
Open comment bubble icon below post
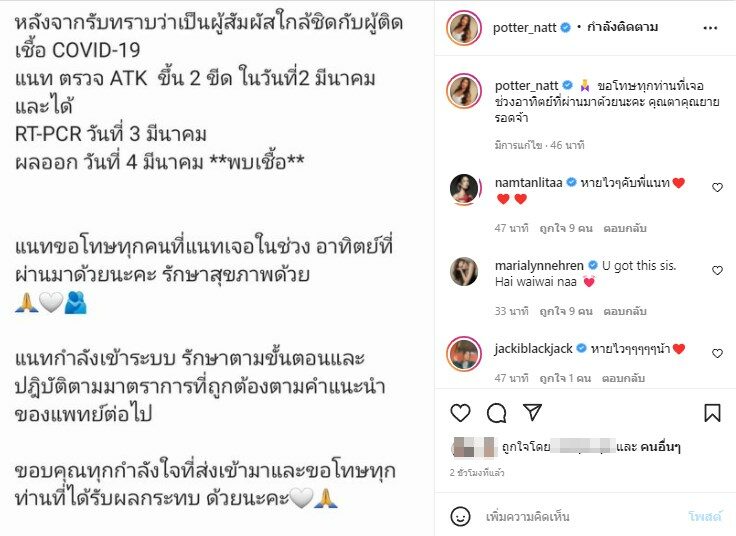(x=496, y=413)
